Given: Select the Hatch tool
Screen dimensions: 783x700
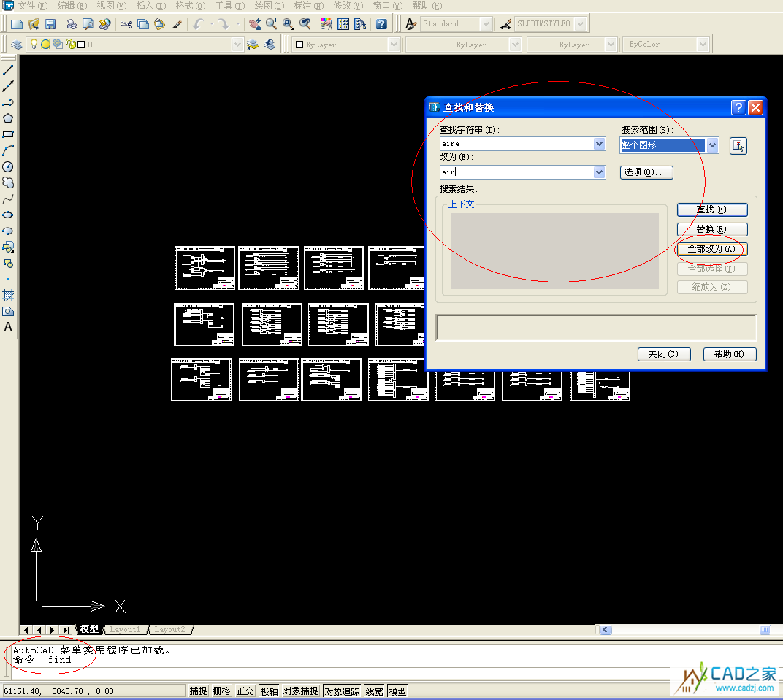Looking at the screenshot, I should [8, 295].
